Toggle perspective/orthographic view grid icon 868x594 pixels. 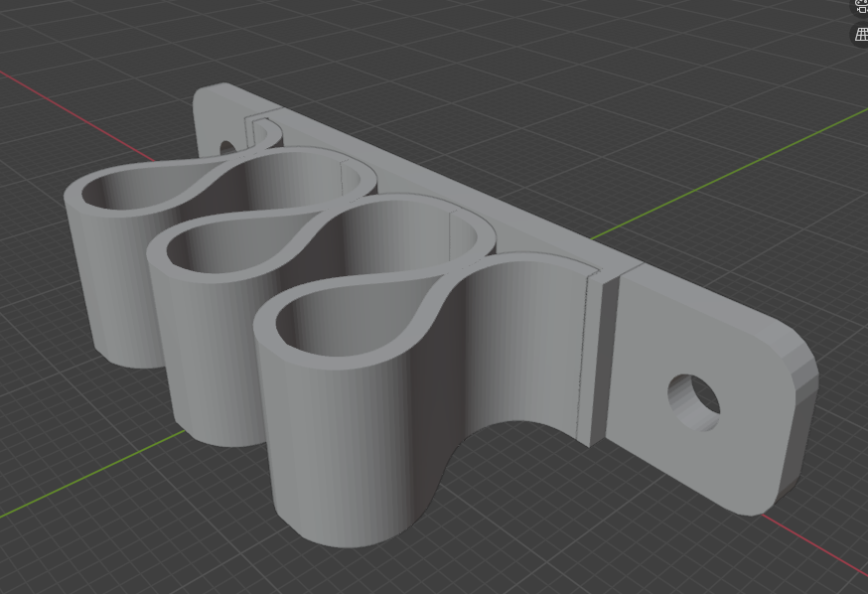click(x=861, y=35)
